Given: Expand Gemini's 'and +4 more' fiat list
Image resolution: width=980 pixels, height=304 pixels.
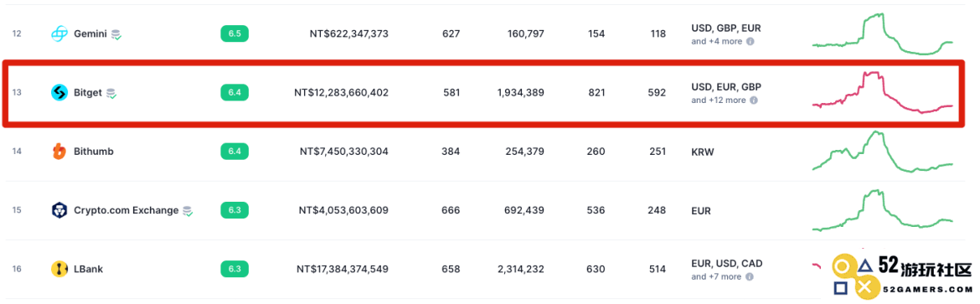Looking at the screenshot, I should [x=718, y=41].
